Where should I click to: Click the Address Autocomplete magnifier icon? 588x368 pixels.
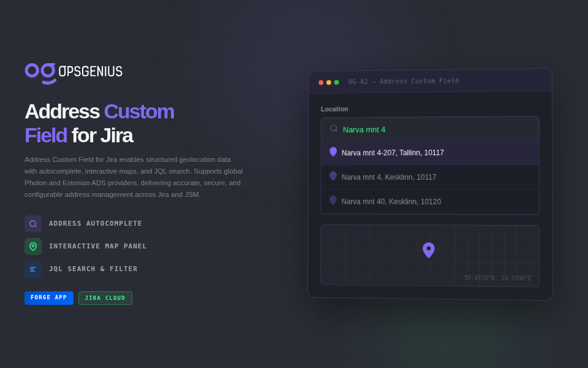point(33,224)
